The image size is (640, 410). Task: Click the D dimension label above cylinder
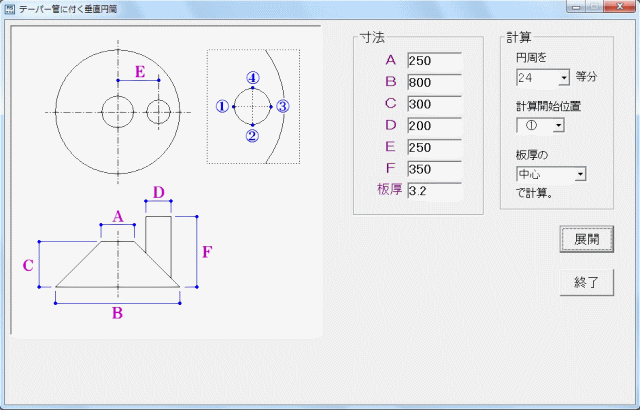point(158,192)
